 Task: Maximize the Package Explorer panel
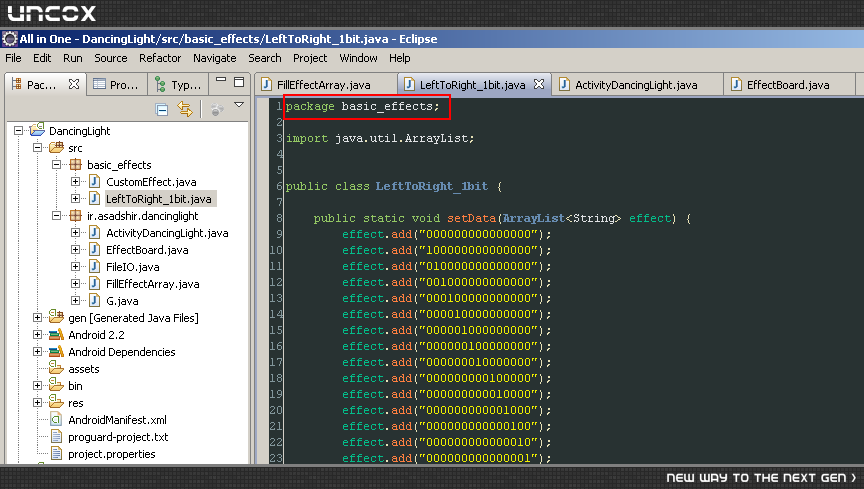coord(239,82)
